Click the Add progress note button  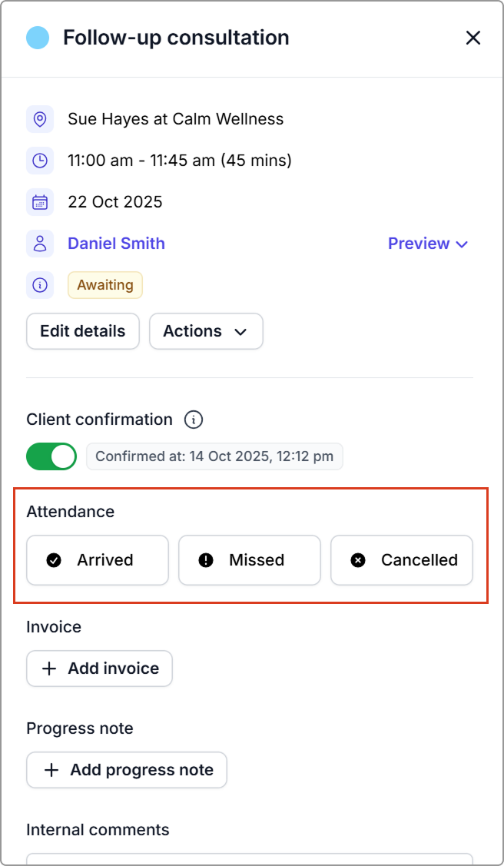[127, 770]
